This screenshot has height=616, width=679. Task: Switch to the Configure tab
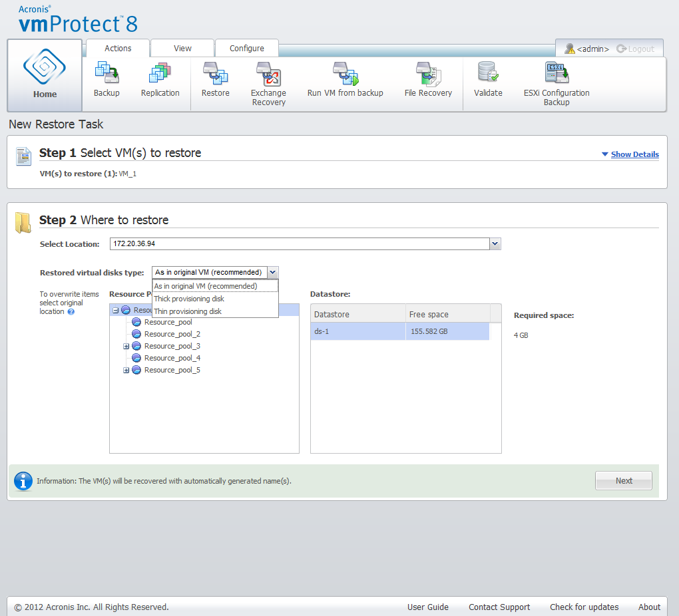pyautogui.click(x=247, y=48)
